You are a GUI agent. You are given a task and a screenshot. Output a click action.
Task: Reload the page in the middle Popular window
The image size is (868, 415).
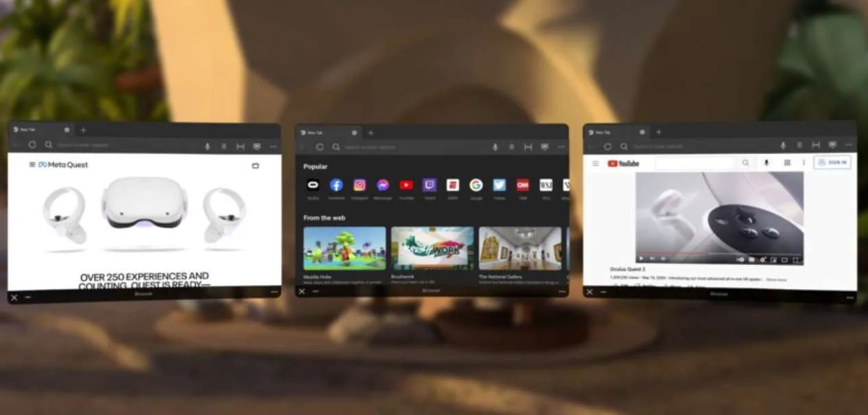319,147
